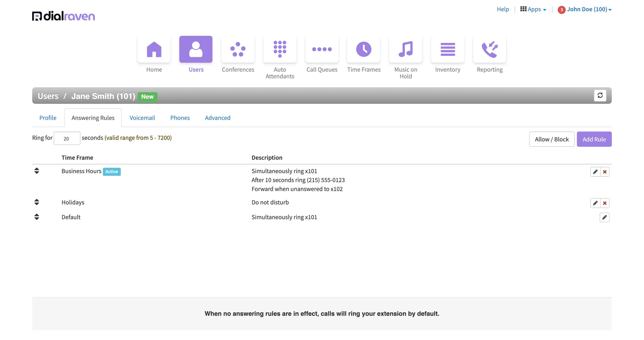The image size is (644, 340).
Task: Edit the Business Hours rule
Action: click(x=595, y=172)
